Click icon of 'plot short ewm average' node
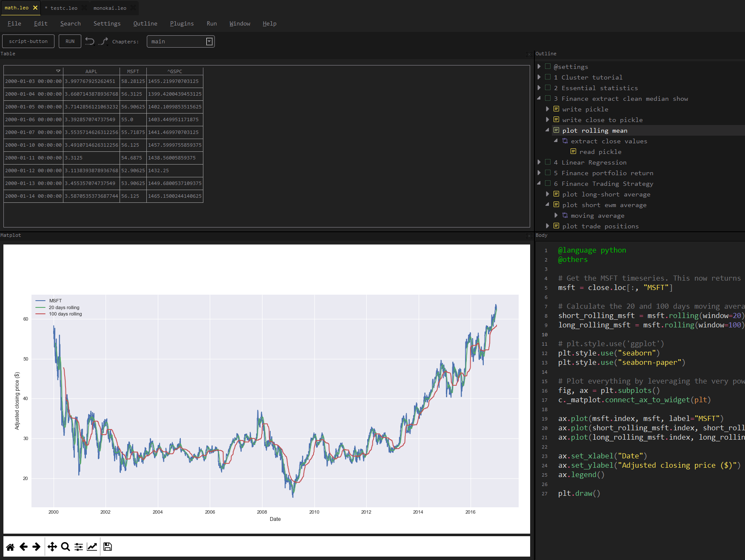 point(556,205)
